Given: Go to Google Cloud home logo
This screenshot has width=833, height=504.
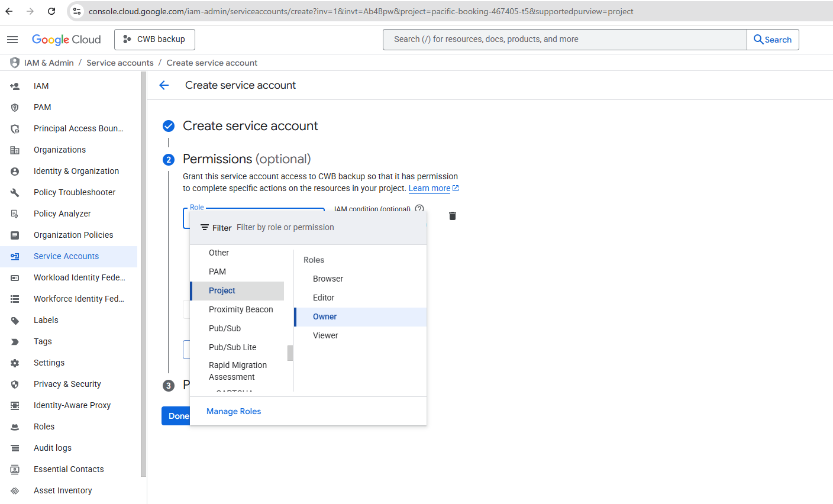Looking at the screenshot, I should coord(66,40).
